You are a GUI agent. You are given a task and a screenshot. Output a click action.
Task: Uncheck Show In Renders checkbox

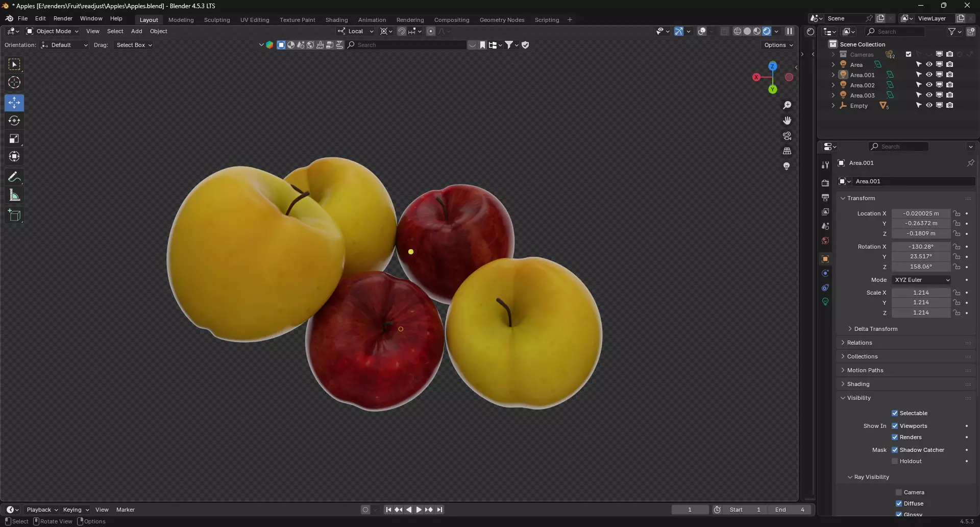pyautogui.click(x=895, y=437)
